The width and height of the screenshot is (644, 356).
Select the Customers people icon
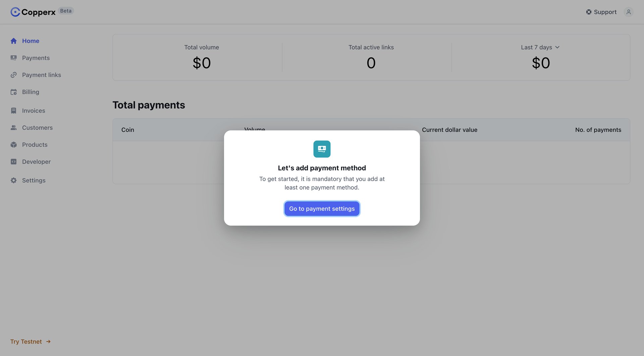pos(14,127)
